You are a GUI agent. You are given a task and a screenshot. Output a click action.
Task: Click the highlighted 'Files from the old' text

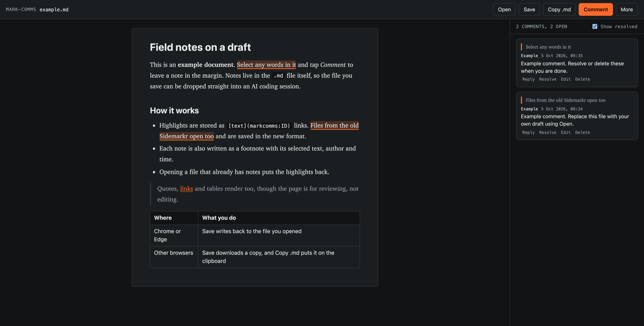point(334,126)
